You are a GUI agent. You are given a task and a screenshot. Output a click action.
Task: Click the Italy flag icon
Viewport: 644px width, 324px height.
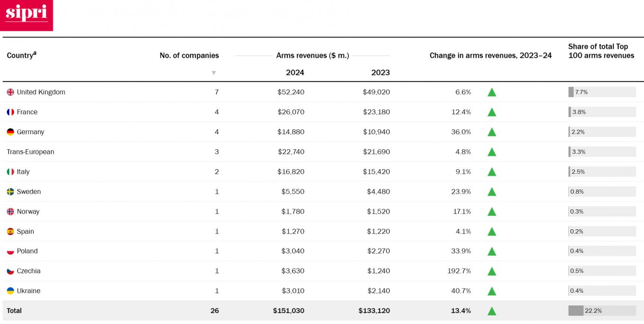pos(10,172)
